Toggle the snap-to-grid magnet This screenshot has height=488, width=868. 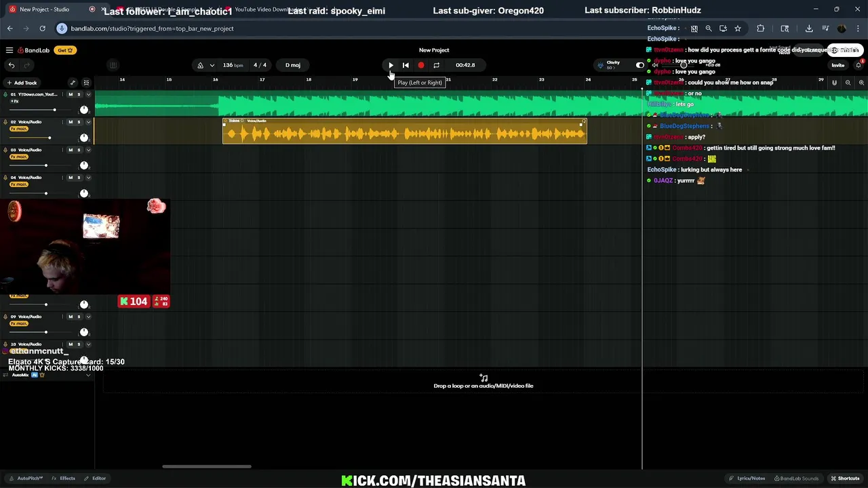834,83
